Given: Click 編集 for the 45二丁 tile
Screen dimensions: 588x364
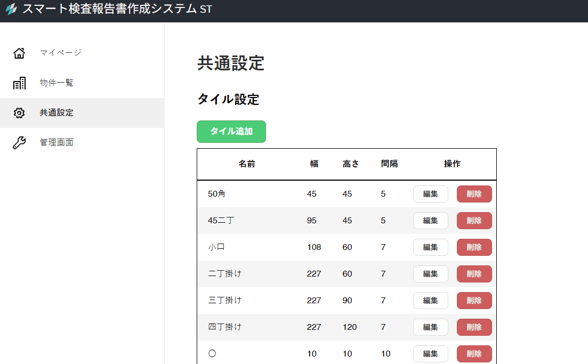Looking at the screenshot, I should click(430, 221).
